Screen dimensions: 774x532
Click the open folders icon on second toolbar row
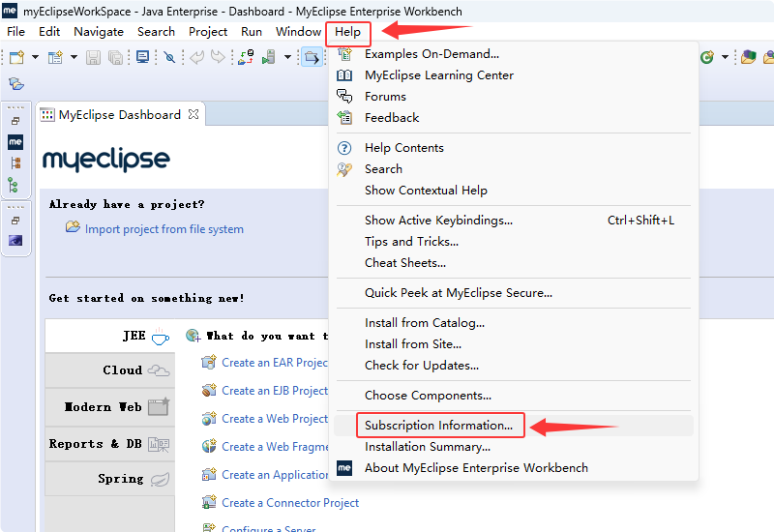click(x=15, y=83)
